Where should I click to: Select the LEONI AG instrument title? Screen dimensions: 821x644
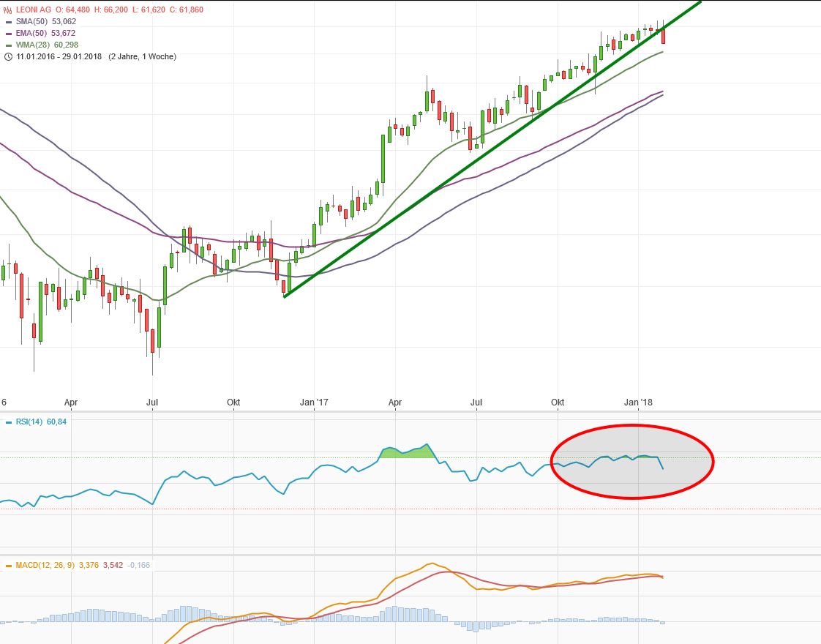tap(33, 10)
